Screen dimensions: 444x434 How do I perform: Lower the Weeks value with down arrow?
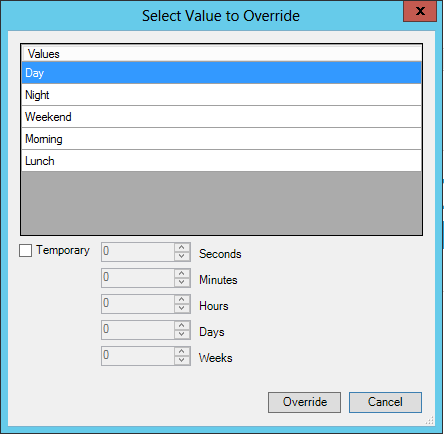coord(182,360)
